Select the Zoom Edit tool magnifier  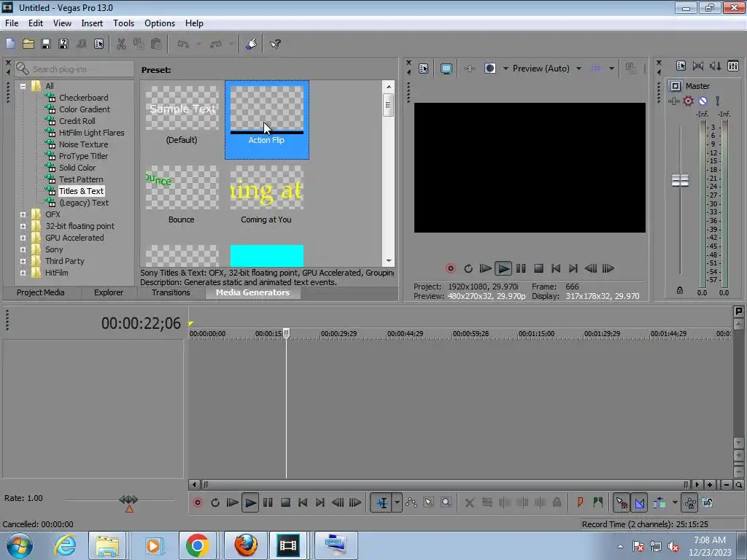pyautogui.click(x=446, y=502)
